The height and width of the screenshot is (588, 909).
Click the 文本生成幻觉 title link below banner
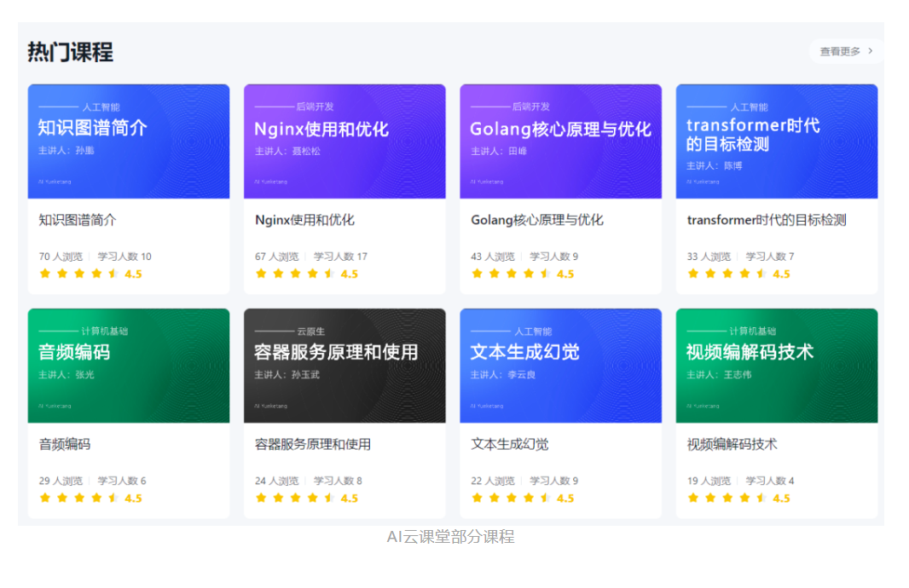(x=510, y=444)
